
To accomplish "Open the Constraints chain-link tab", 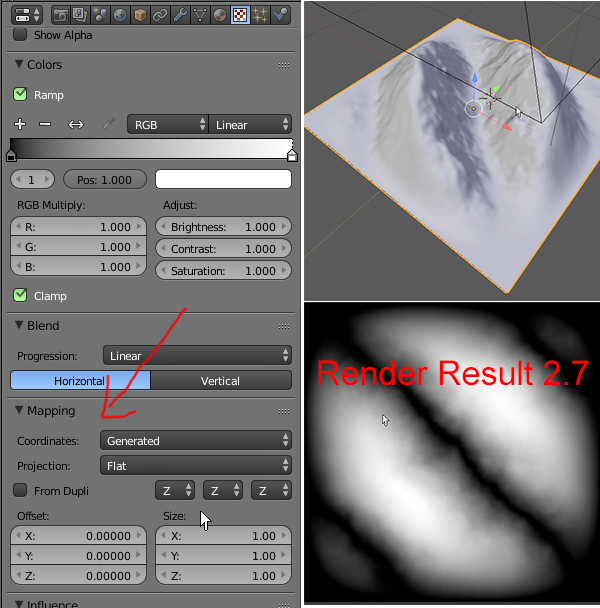I will click(x=160, y=15).
